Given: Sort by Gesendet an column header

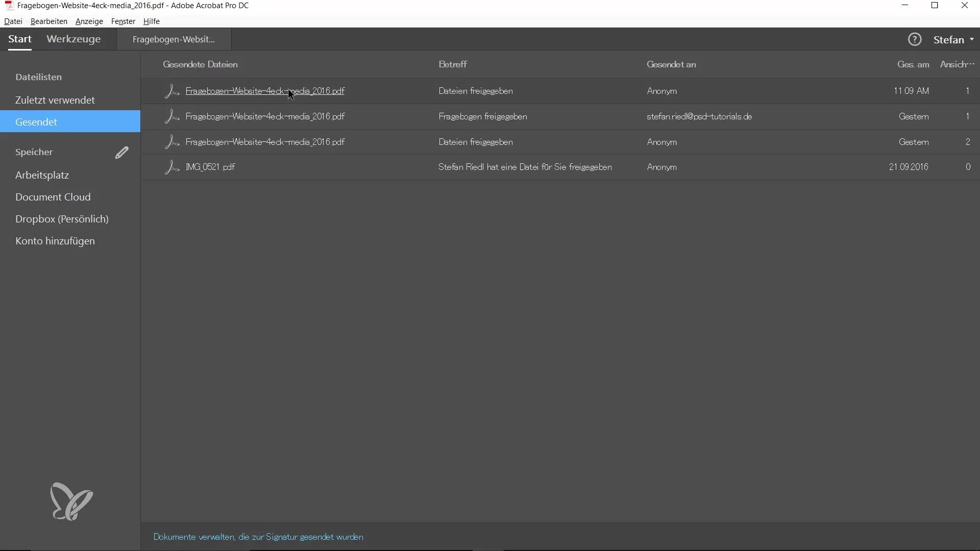Looking at the screenshot, I should [x=671, y=64].
